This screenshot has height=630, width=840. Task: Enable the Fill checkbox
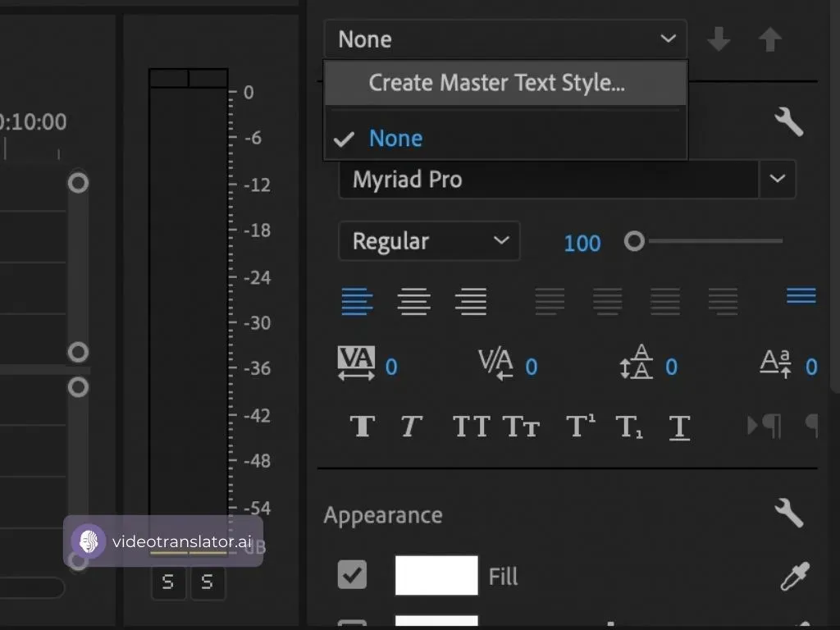pyautogui.click(x=352, y=575)
